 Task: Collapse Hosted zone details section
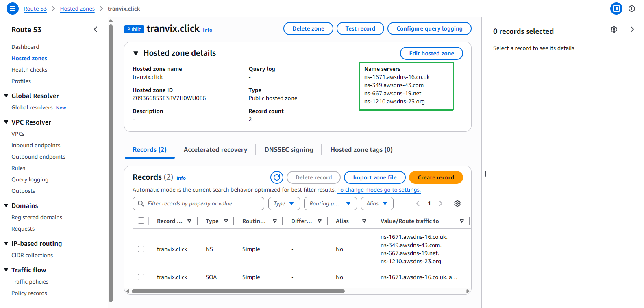pyautogui.click(x=136, y=53)
